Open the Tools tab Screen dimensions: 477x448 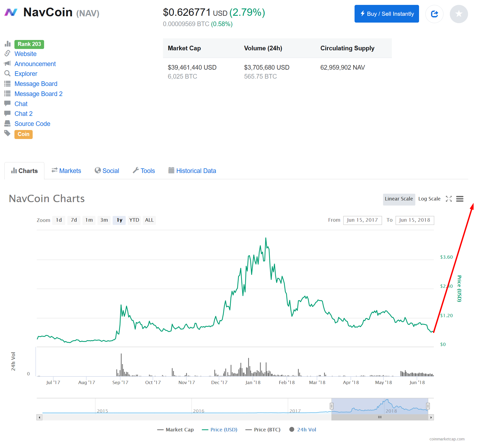tap(144, 171)
